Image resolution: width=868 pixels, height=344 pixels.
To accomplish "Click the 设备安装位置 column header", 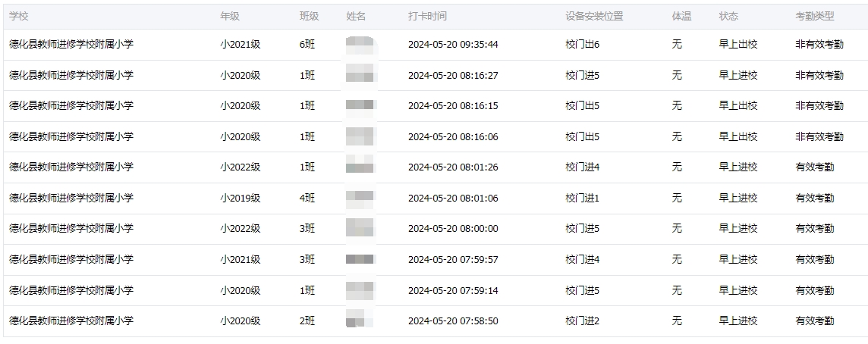I will tap(594, 17).
